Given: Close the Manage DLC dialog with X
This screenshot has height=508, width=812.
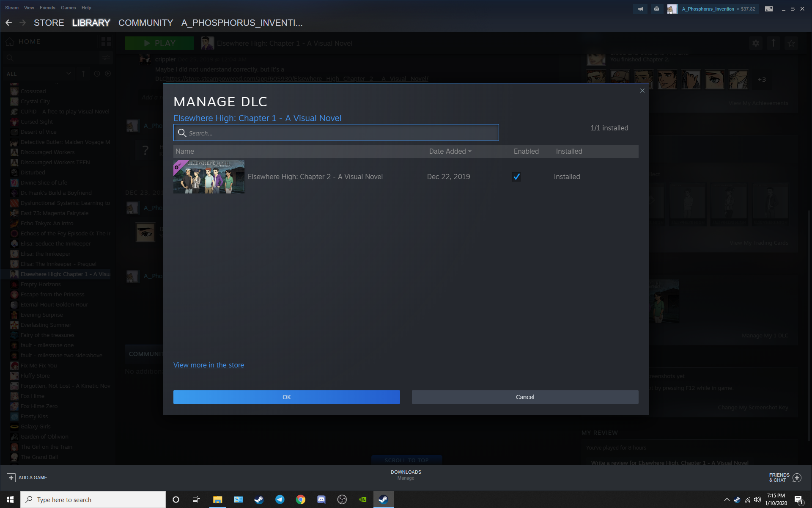Looking at the screenshot, I should (642, 91).
